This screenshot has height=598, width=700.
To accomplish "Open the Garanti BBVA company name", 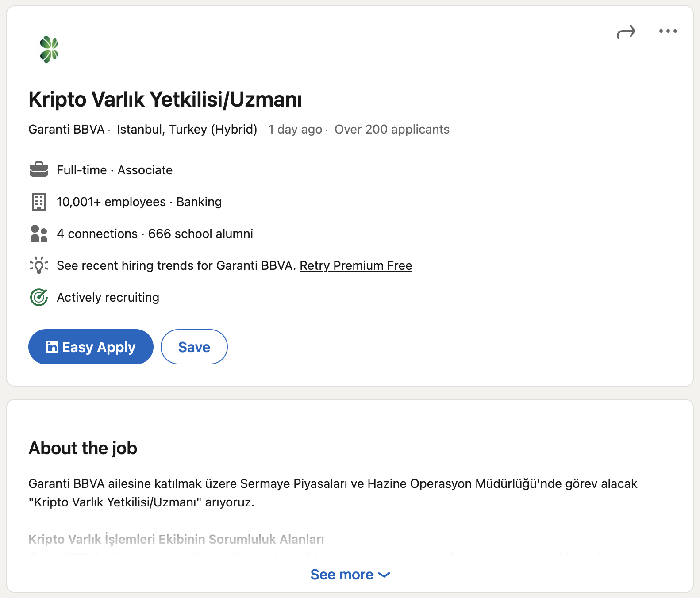I will [x=66, y=129].
